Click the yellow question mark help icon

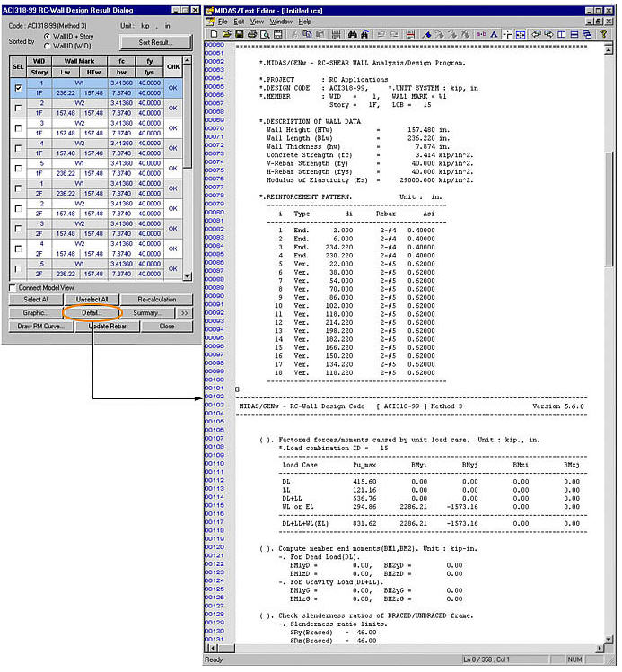[x=603, y=34]
